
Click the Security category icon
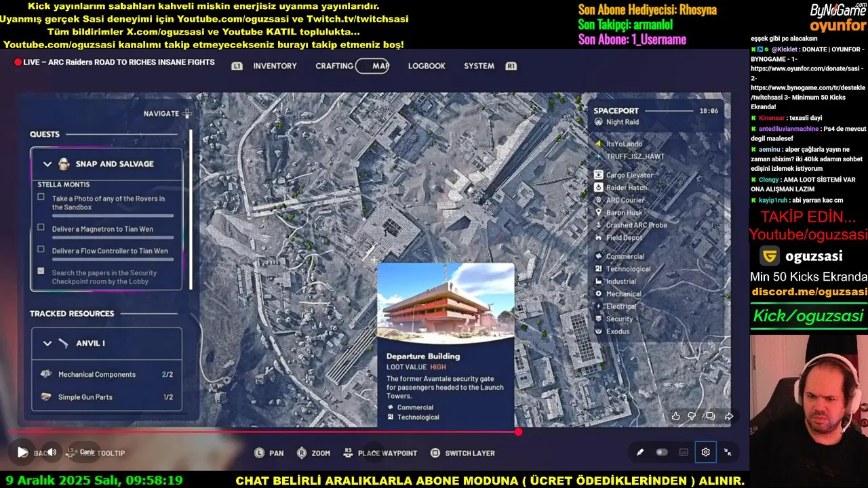(599, 319)
